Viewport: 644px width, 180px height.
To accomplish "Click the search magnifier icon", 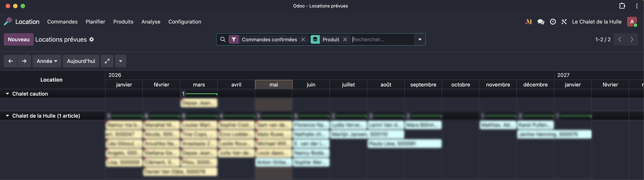I will (x=223, y=39).
